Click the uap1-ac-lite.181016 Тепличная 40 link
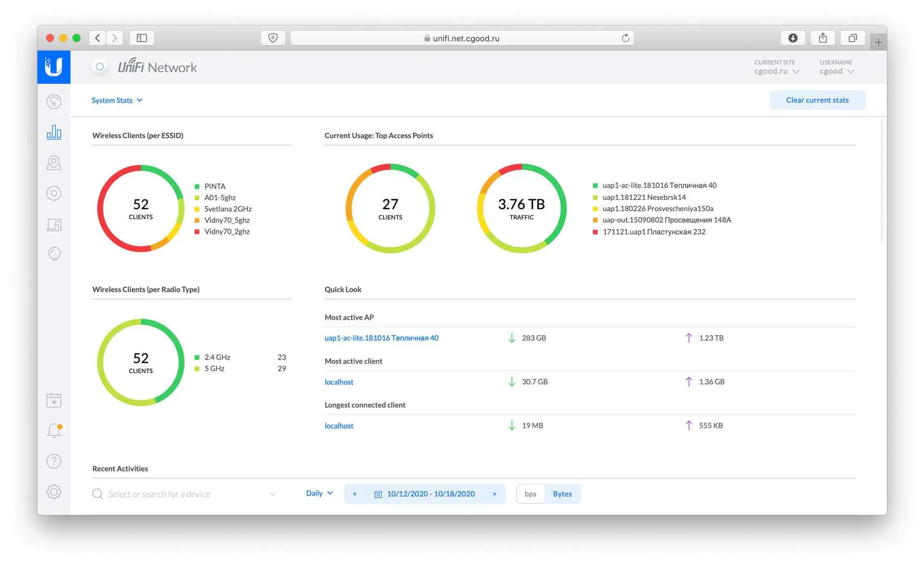Image resolution: width=924 pixels, height=564 pixels. coord(381,337)
